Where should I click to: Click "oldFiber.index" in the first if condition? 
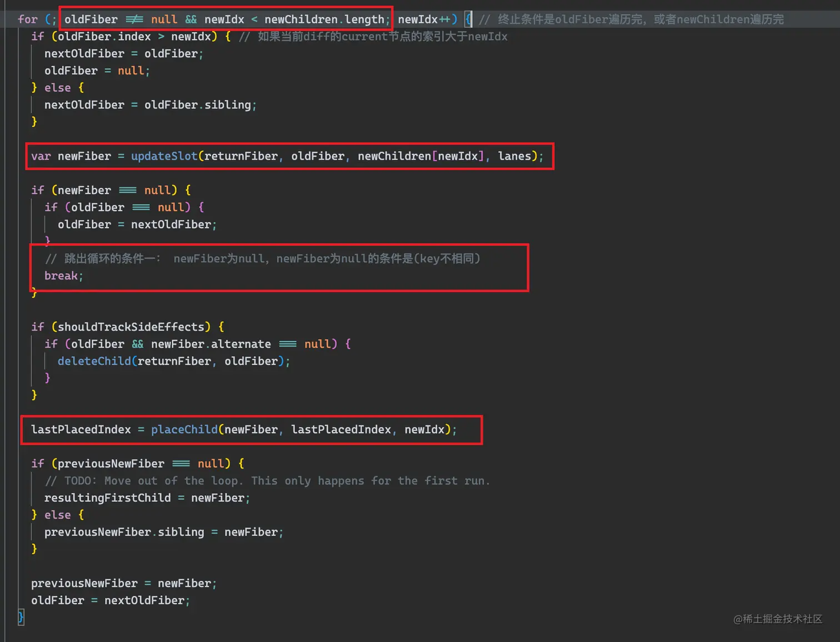tap(104, 37)
